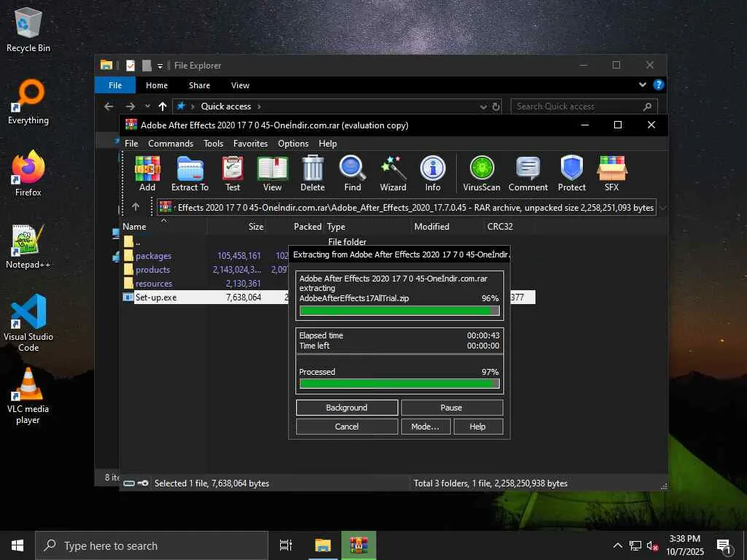Pause the extraction
The image size is (747, 560).
452,408
